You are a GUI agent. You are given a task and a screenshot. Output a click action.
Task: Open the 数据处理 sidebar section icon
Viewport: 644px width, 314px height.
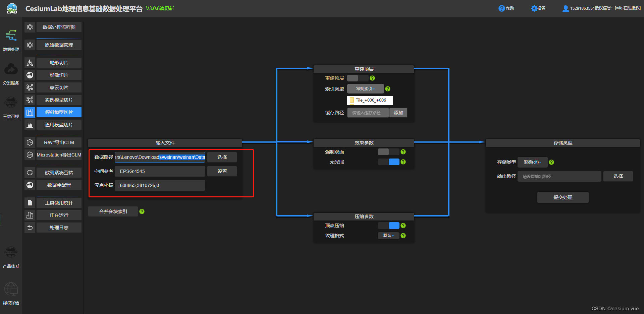point(11,35)
